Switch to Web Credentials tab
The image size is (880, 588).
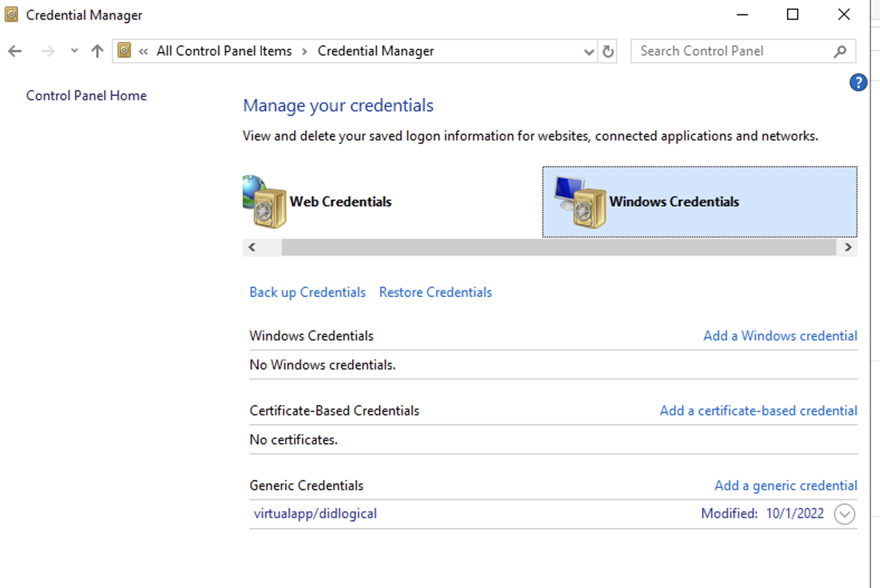coord(340,202)
